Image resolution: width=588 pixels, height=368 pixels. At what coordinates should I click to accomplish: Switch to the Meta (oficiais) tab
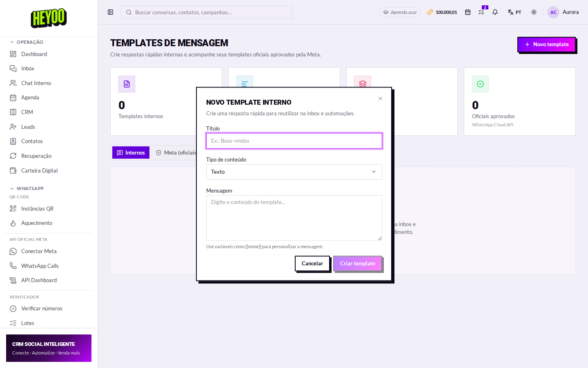click(x=176, y=153)
